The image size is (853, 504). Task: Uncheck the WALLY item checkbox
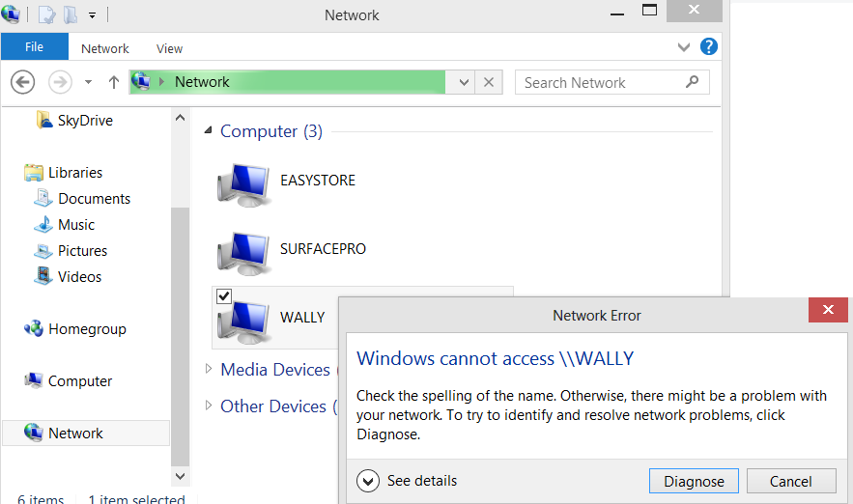(224, 296)
